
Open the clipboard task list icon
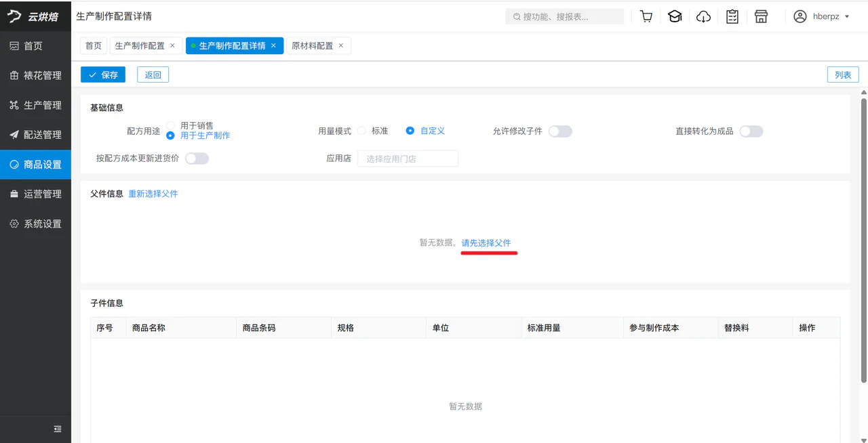[732, 16]
